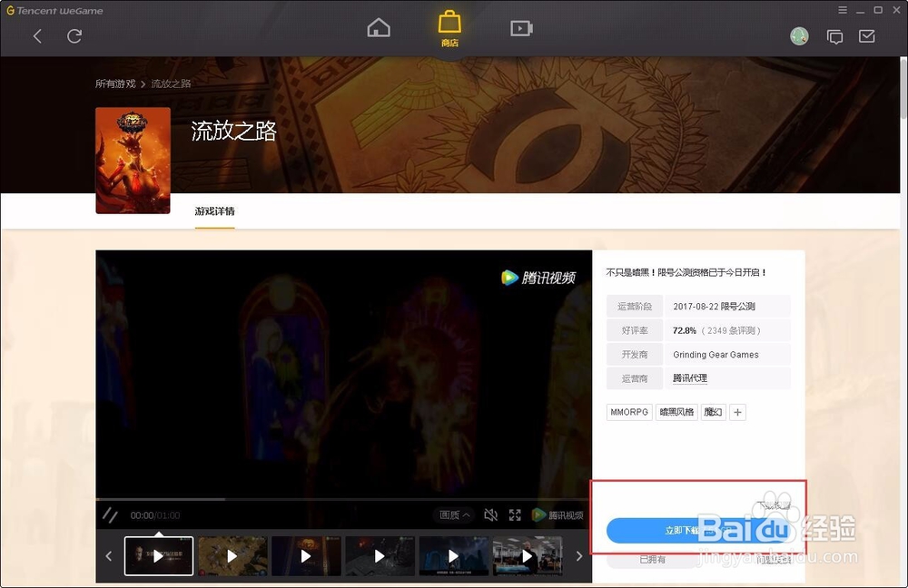Refresh the page with reload icon
Screen dimensions: 908x588
(x=75, y=36)
